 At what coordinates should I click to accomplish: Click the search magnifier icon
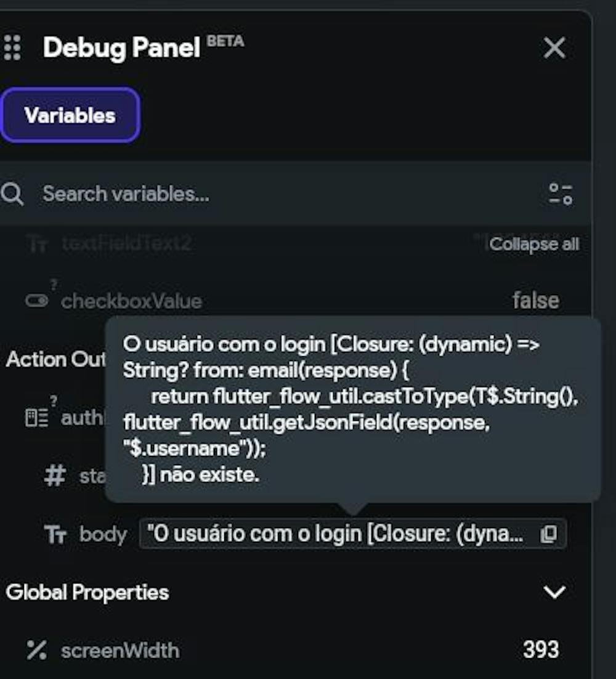tap(12, 194)
